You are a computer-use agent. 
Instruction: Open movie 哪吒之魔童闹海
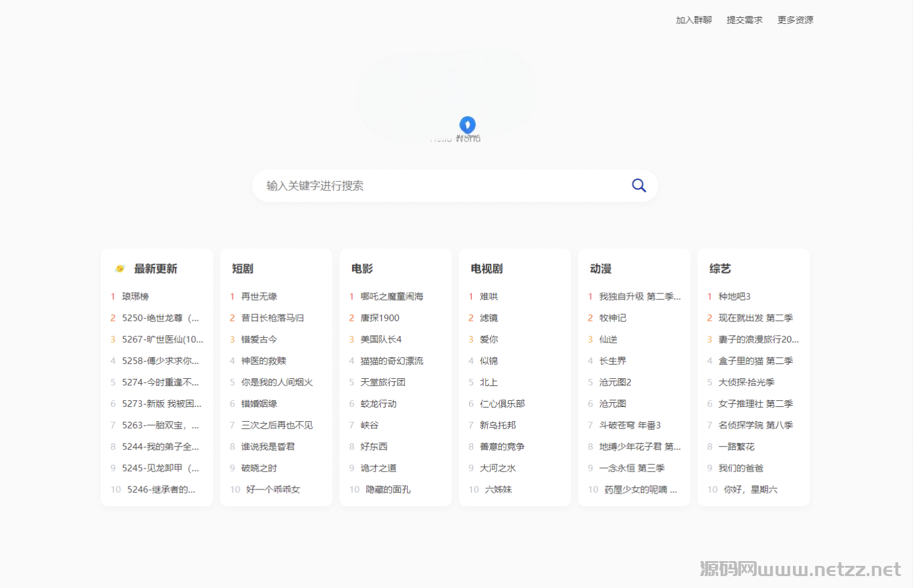(392, 296)
